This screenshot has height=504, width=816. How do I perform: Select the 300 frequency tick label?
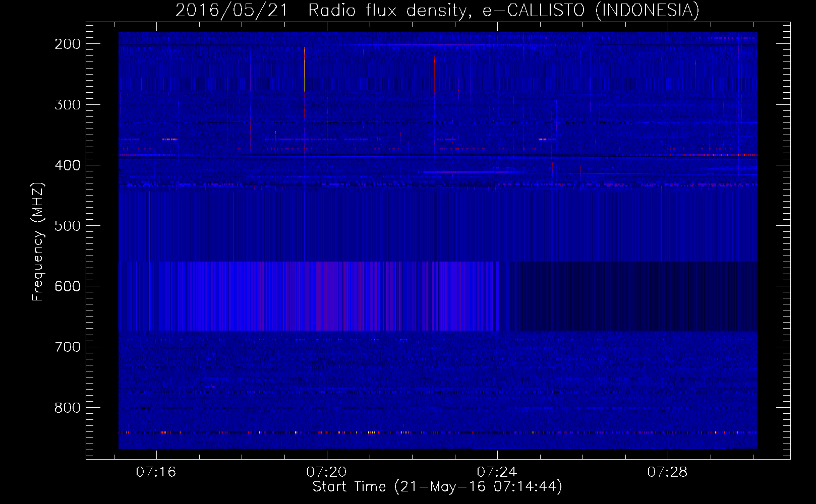pos(68,104)
